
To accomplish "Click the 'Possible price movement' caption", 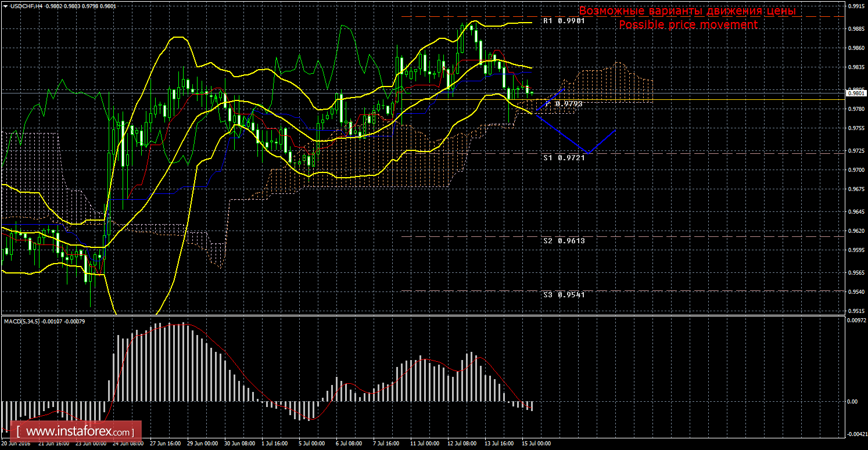I will click(688, 25).
